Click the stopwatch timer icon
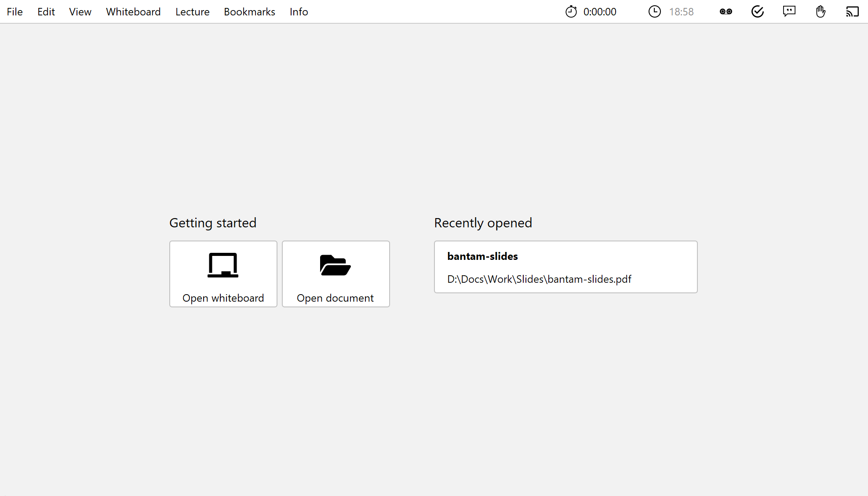Screen dimensions: 868x496 click(571, 12)
